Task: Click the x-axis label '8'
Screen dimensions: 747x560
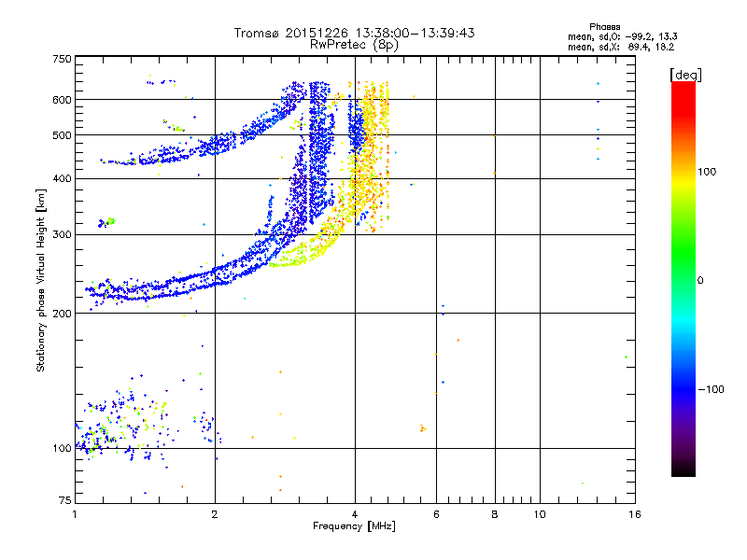Action: pyautogui.click(x=495, y=514)
